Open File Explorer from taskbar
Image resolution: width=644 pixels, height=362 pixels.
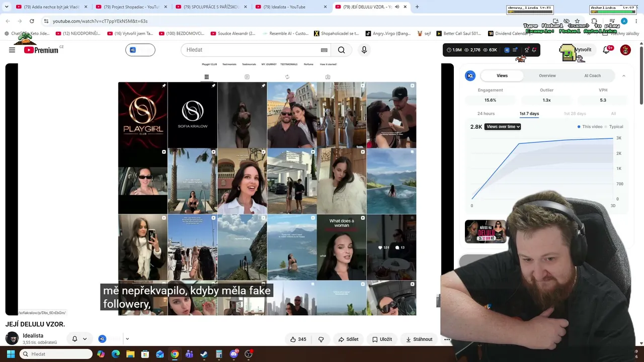point(130,354)
